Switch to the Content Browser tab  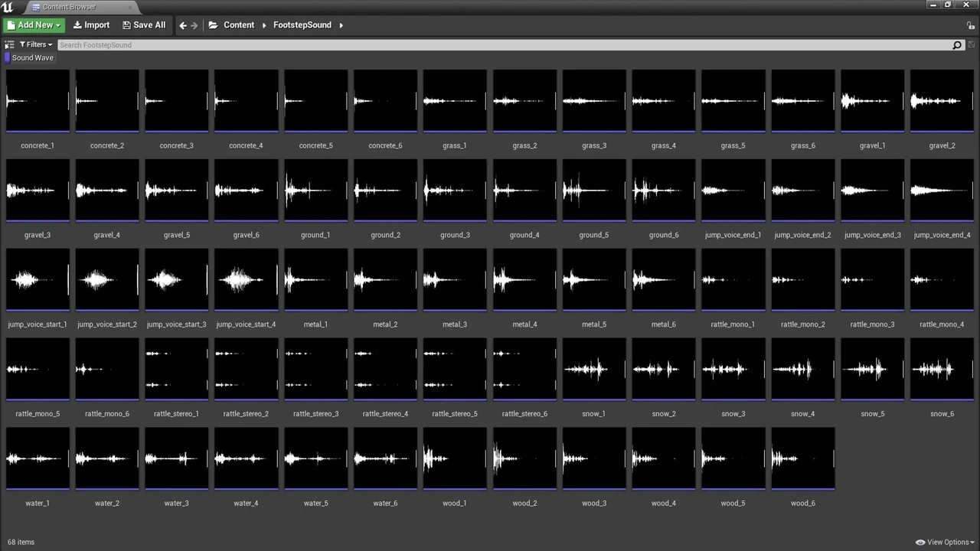(69, 7)
